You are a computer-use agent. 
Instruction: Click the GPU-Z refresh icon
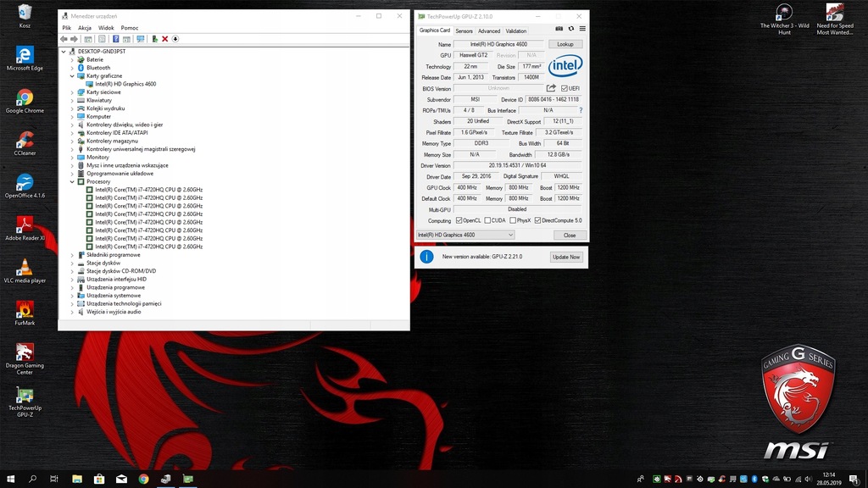571,29
